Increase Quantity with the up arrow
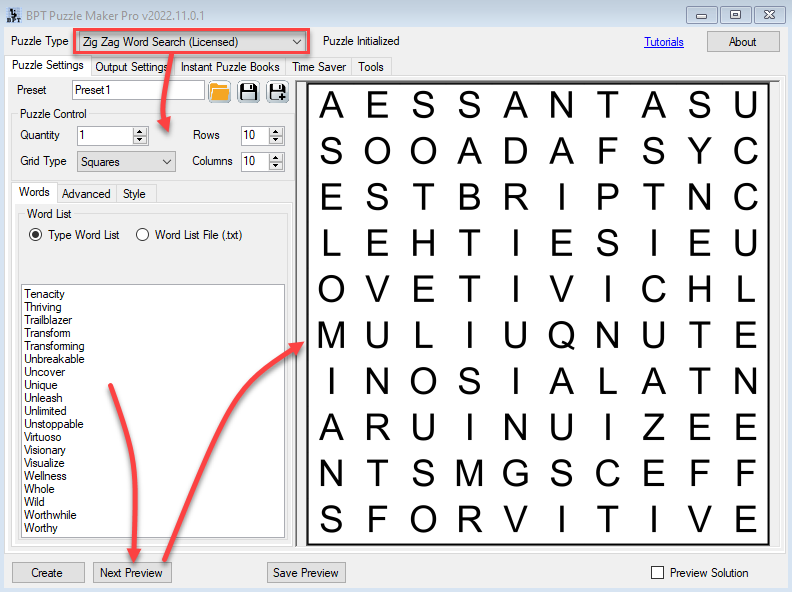 (x=139, y=131)
